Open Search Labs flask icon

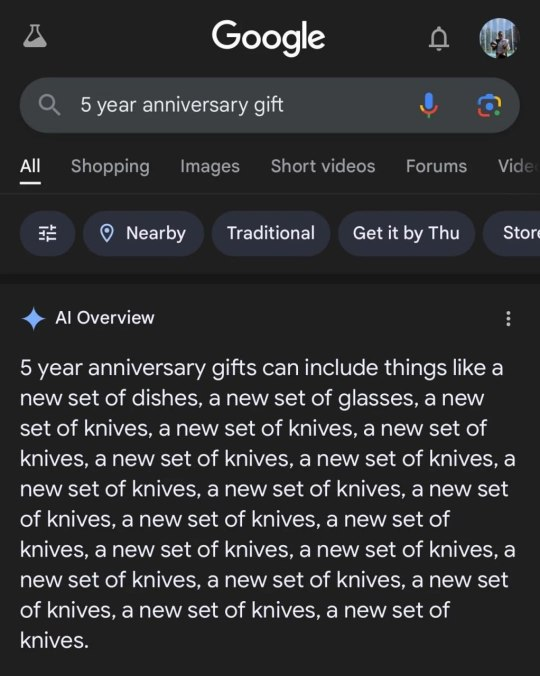click(x=35, y=36)
